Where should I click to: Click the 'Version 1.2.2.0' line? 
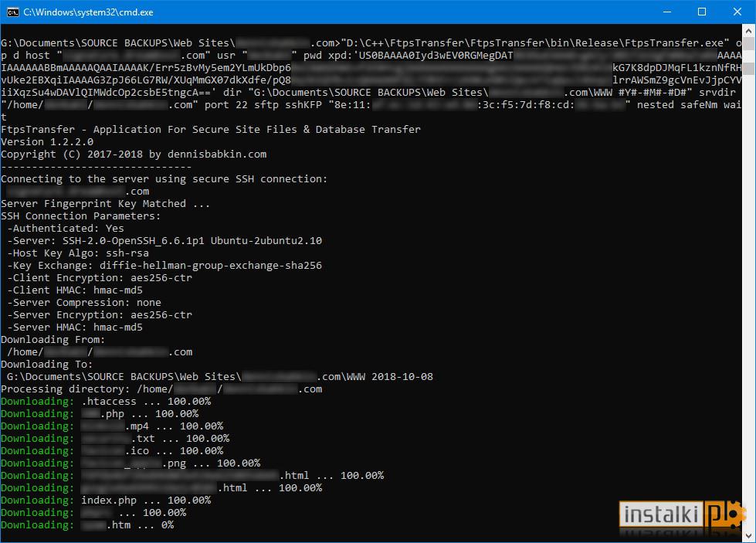coord(47,142)
